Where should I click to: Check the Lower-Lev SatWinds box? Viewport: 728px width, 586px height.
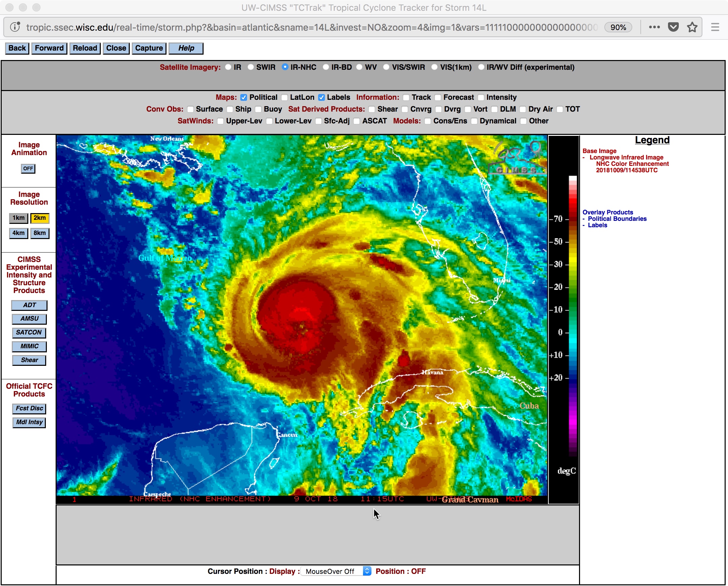point(269,121)
